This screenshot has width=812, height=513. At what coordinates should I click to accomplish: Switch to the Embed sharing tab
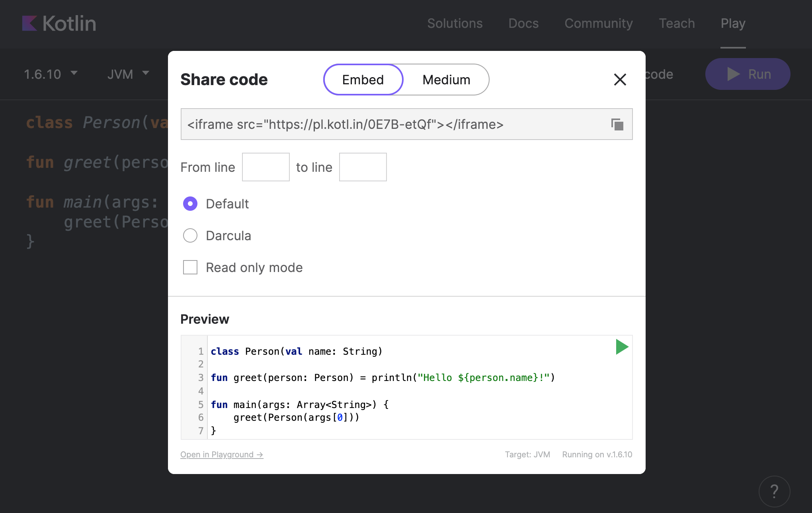(363, 80)
